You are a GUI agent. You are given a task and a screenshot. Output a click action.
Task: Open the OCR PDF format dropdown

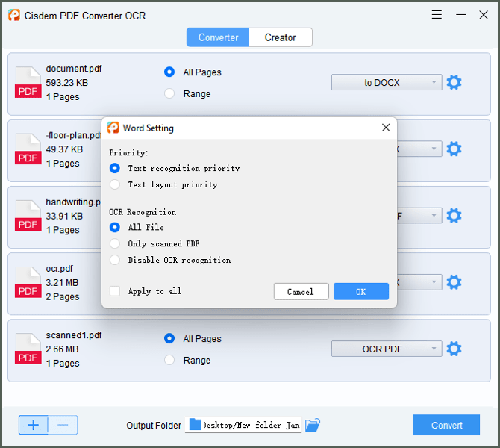[387, 349]
